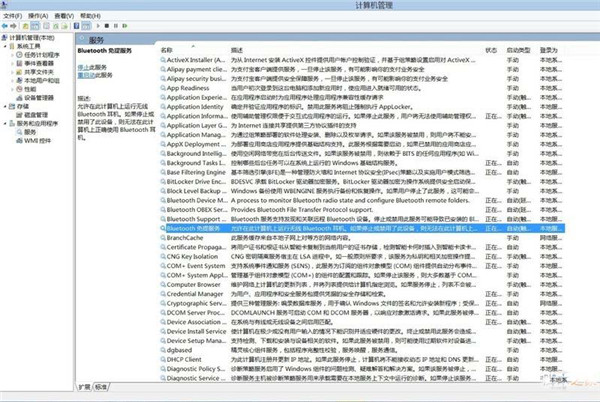Select the highlighted Bluetooth 免提服务 row
This screenshot has width=600, height=402.
(x=362, y=228)
